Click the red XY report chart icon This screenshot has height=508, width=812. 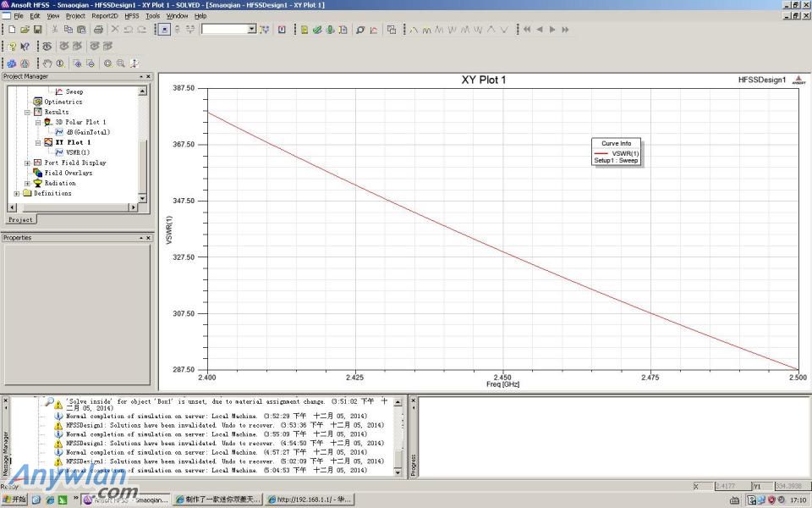click(x=373, y=30)
